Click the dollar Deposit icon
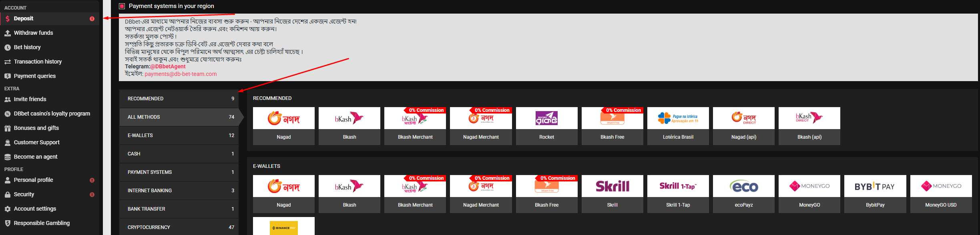This screenshot has height=235, width=980. click(8, 19)
